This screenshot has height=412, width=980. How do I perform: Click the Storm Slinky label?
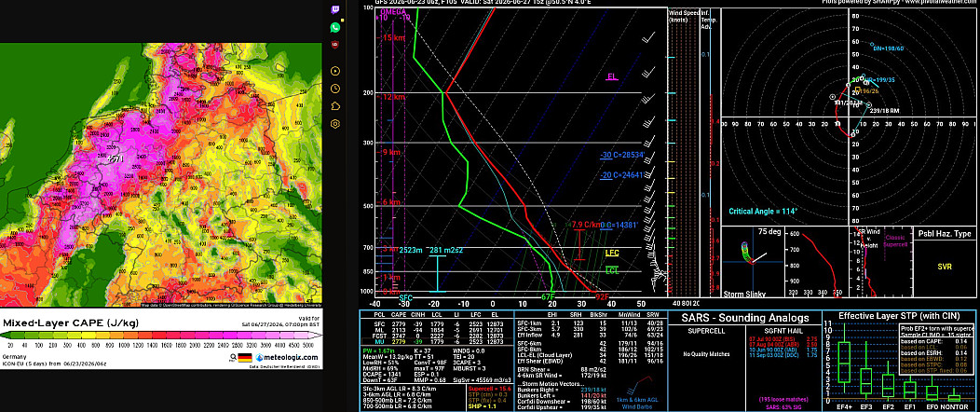[x=744, y=294]
